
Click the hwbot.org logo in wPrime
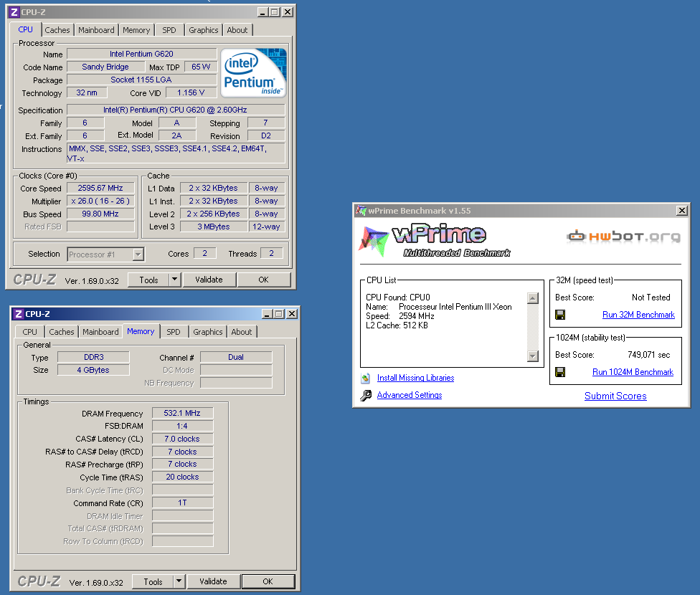click(x=624, y=236)
